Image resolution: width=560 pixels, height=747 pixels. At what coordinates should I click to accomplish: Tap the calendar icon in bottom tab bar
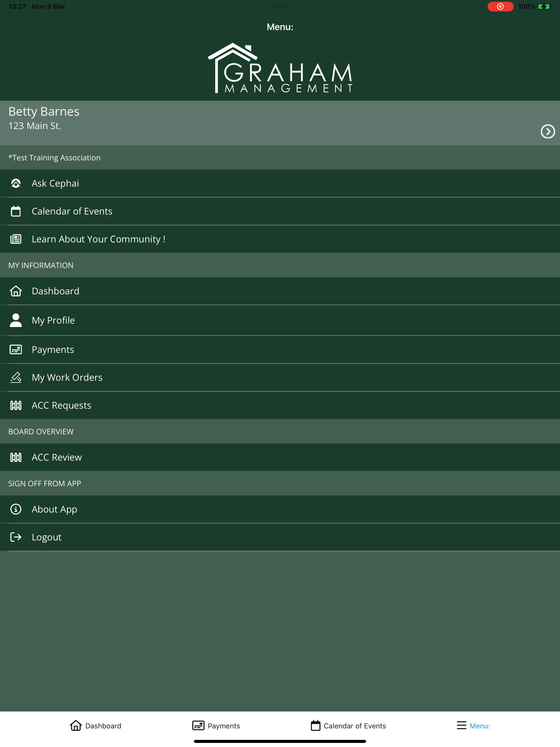coord(316,725)
